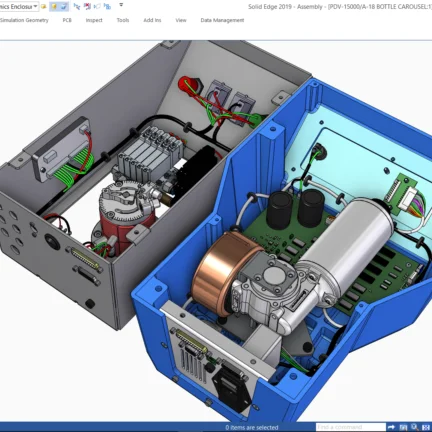
Task: Select the arrow selection tool icon
Action: 77,6
